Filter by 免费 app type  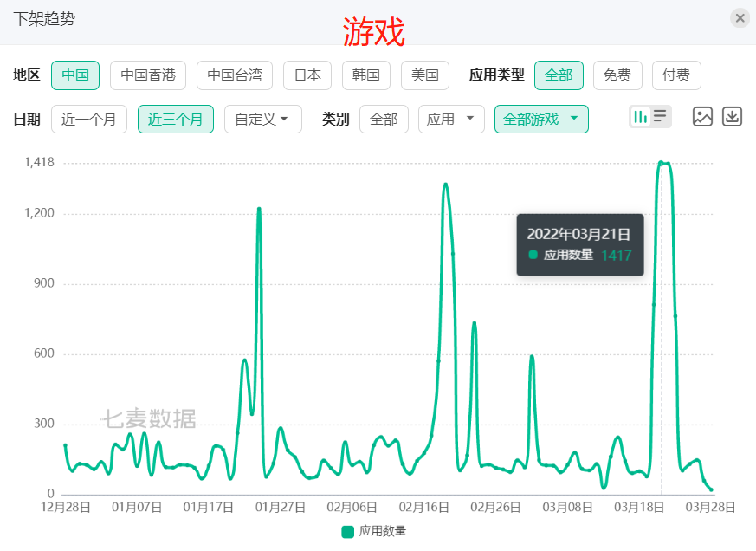click(617, 75)
